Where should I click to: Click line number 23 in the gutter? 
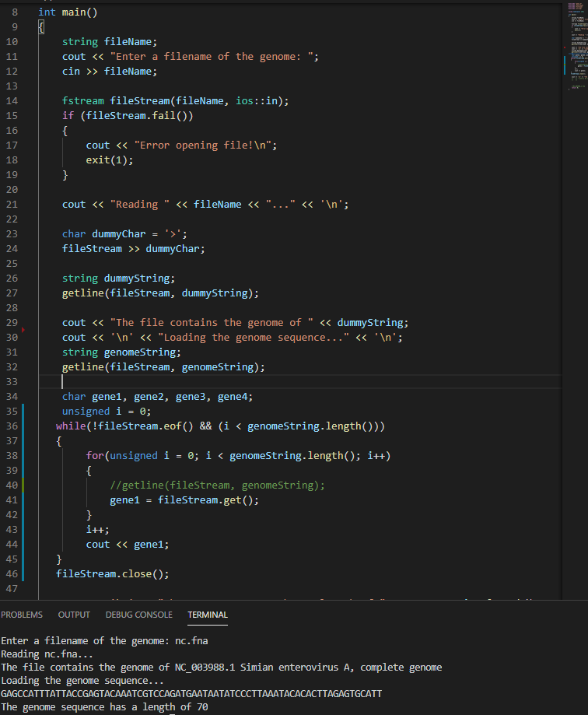pyautogui.click(x=12, y=234)
